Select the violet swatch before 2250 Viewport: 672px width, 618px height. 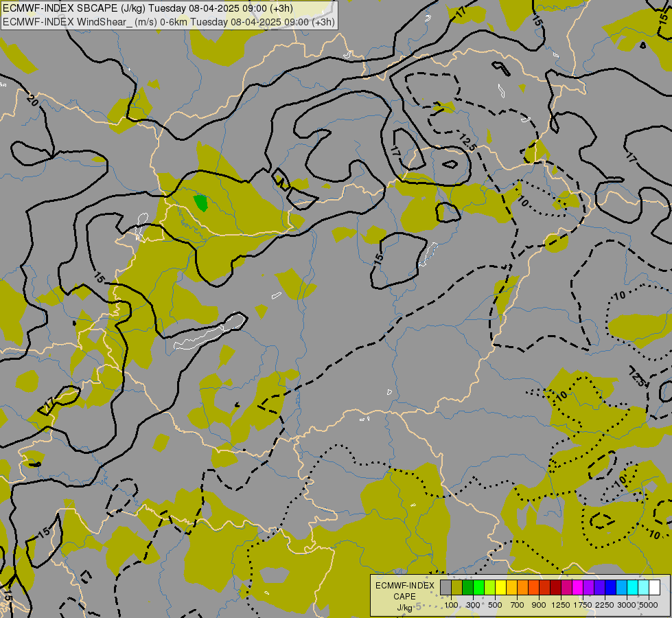(x=599, y=588)
